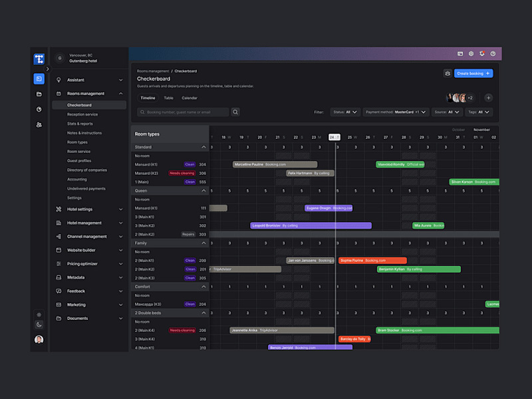Image resolution: width=532 pixels, height=399 pixels.
Task: Click the Feedback chat icon
Action: point(59,291)
